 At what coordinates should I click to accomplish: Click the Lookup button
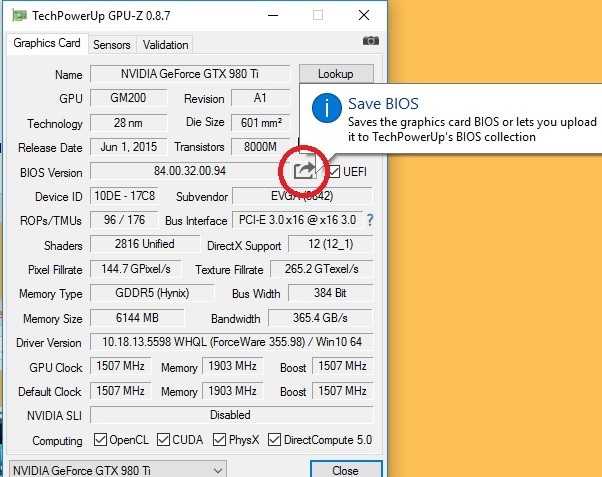(x=336, y=74)
